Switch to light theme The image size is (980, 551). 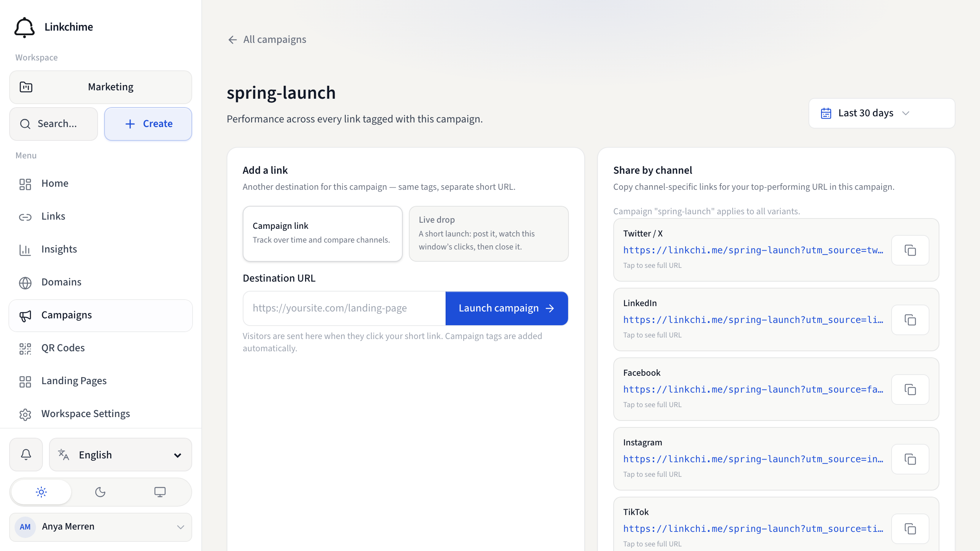pyautogui.click(x=41, y=492)
